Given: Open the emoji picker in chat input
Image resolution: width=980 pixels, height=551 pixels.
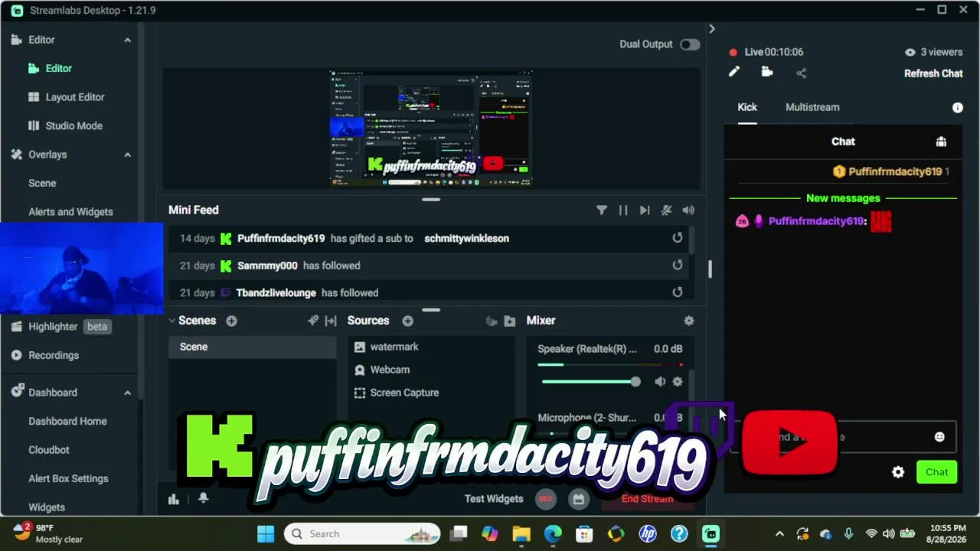Looking at the screenshot, I should click(x=939, y=437).
